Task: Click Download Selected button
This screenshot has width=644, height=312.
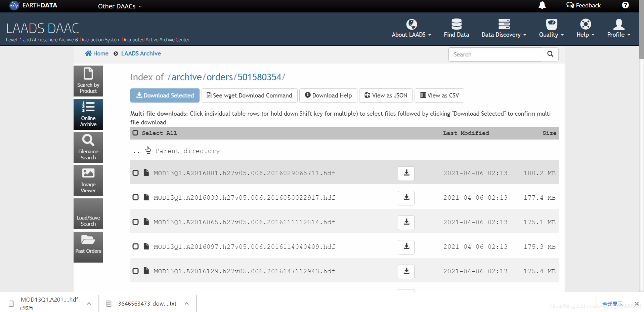Action: tap(165, 95)
